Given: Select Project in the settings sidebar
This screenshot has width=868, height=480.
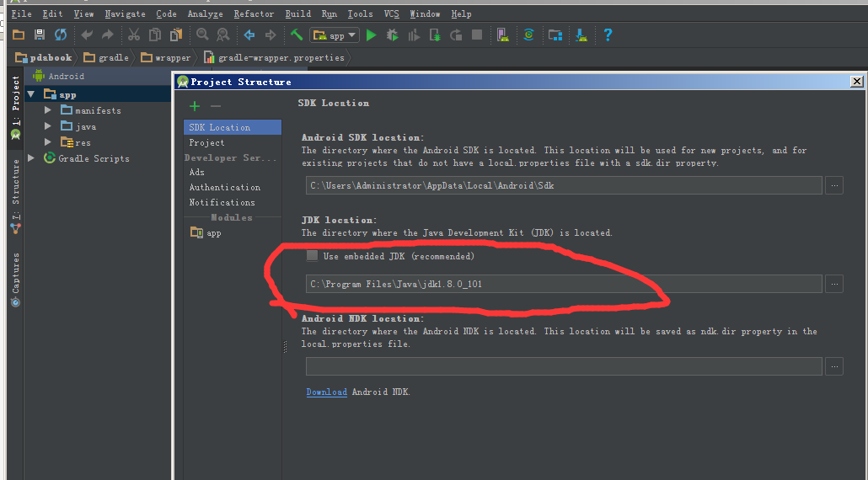Looking at the screenshot, I should point(207,142).
